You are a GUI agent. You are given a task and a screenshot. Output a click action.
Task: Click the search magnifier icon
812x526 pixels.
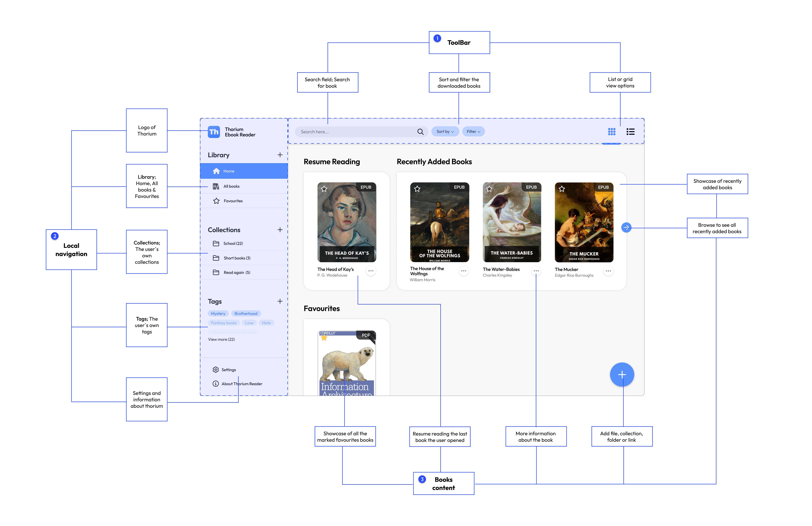(x=420, y=132)
